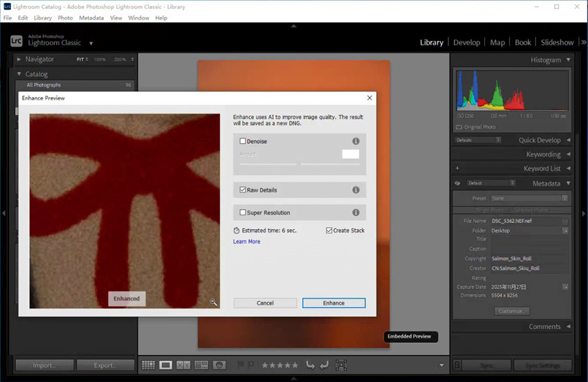Viewport: 588px width, 382px height.
Task: Click the Folder field action icon
Action: (x=564, y=230)
